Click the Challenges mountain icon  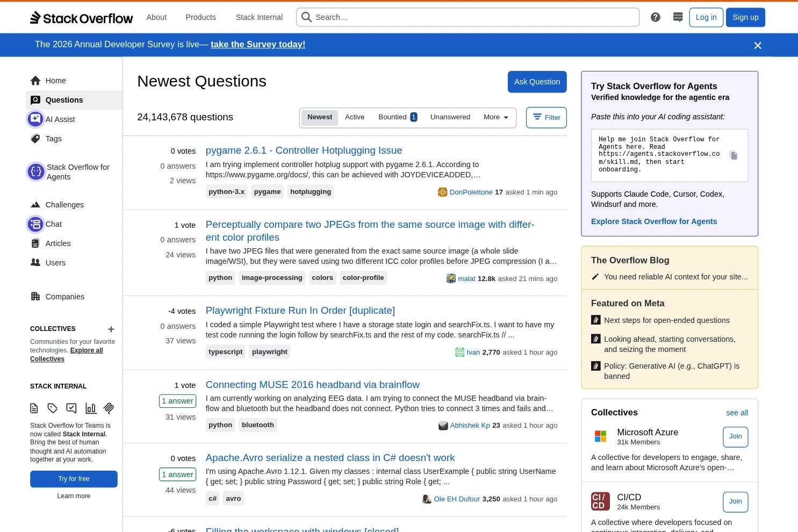[x=35, y=205]
